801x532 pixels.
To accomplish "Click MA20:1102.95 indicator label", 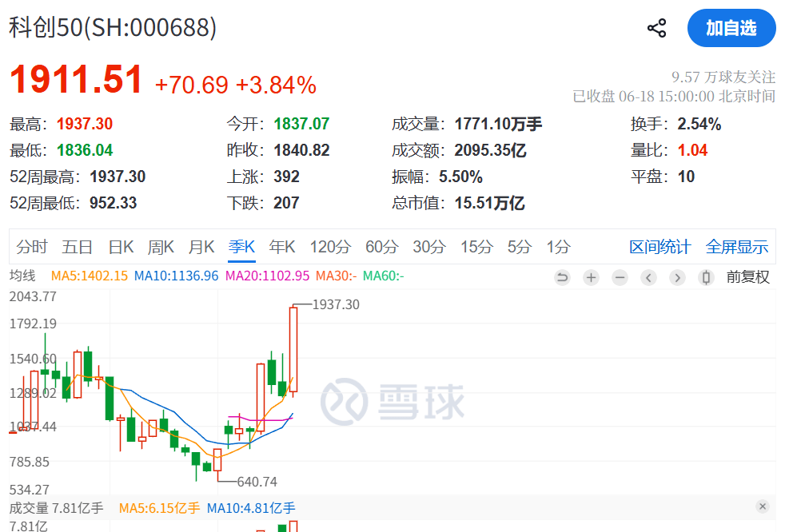I will pyautogui.click(x=267, y=276).
